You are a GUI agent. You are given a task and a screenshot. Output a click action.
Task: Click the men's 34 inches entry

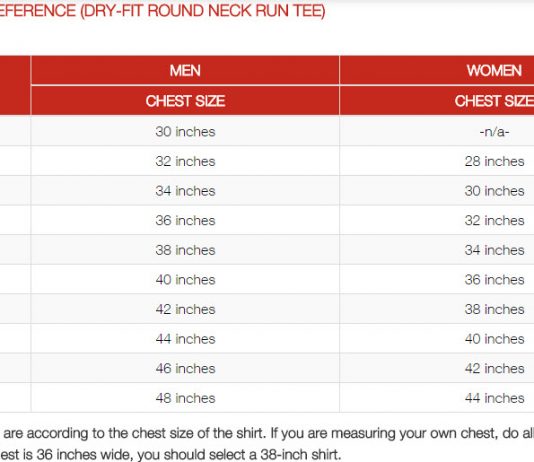tap(185, 191)
